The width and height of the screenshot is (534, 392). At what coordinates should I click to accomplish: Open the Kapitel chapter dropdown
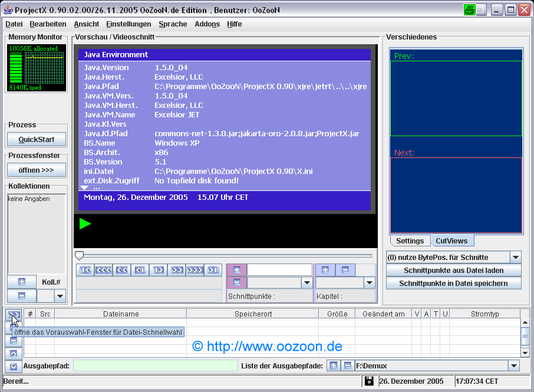(x=369, y=282)
